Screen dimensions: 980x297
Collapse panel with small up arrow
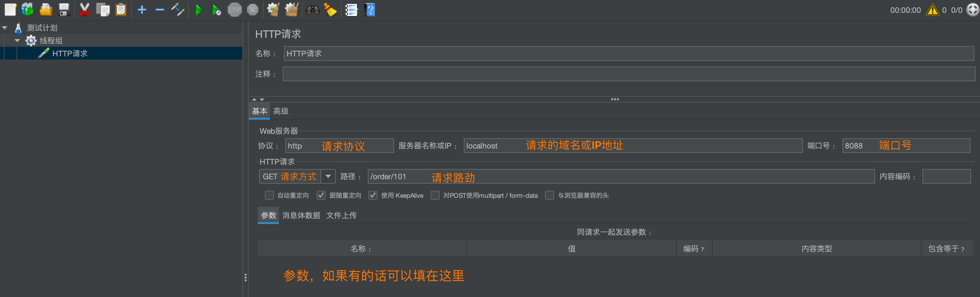254,99
